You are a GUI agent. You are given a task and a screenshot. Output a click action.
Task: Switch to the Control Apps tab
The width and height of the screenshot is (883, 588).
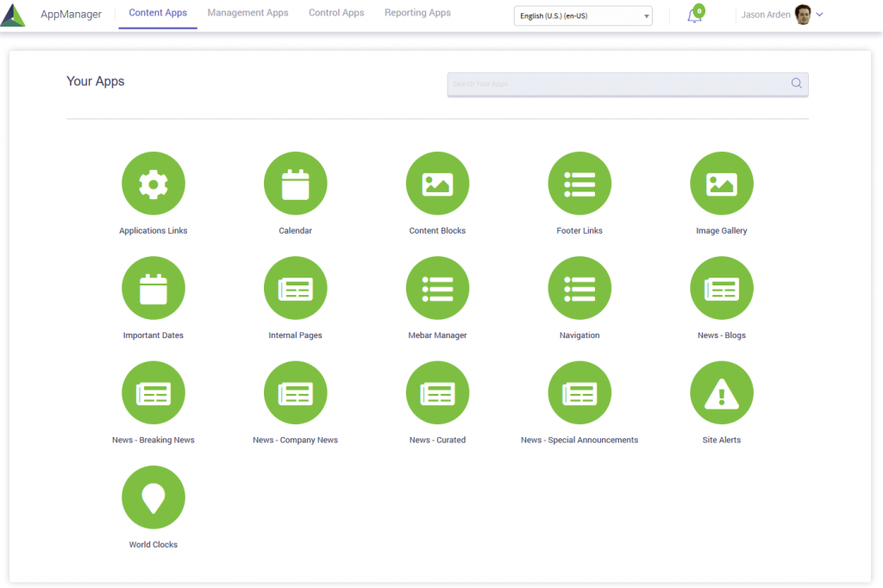(336, 13)
